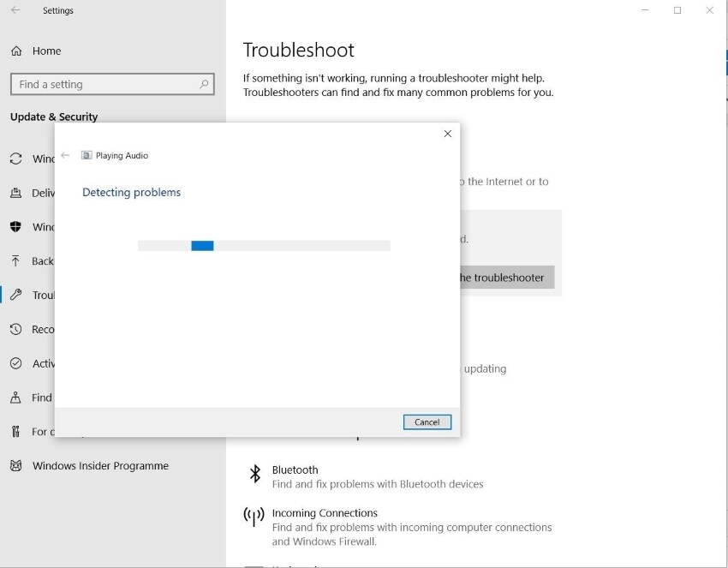Close the Playing Audio dialog

point(448,134)
